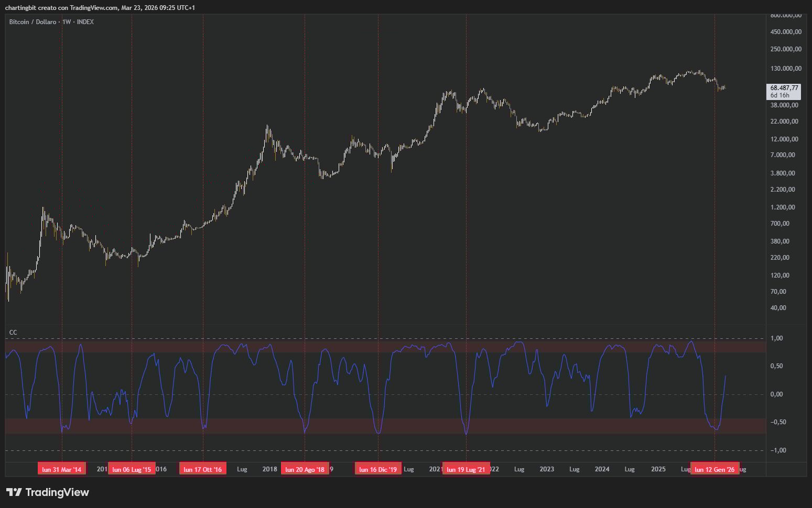The width and height of the screenshot is (812, 508).
Task: Click the Lug label between 2024 and 2025
Action: 630,469
